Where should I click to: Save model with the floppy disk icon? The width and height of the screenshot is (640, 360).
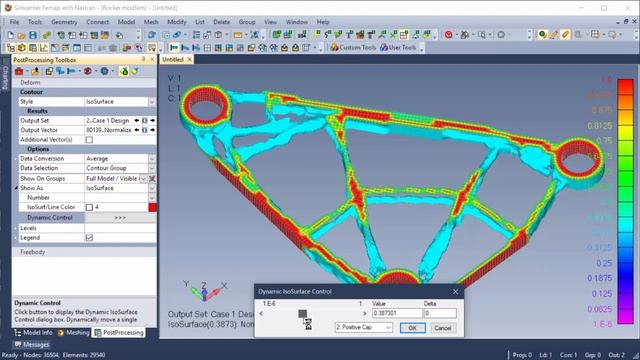(x=33, y=35)
